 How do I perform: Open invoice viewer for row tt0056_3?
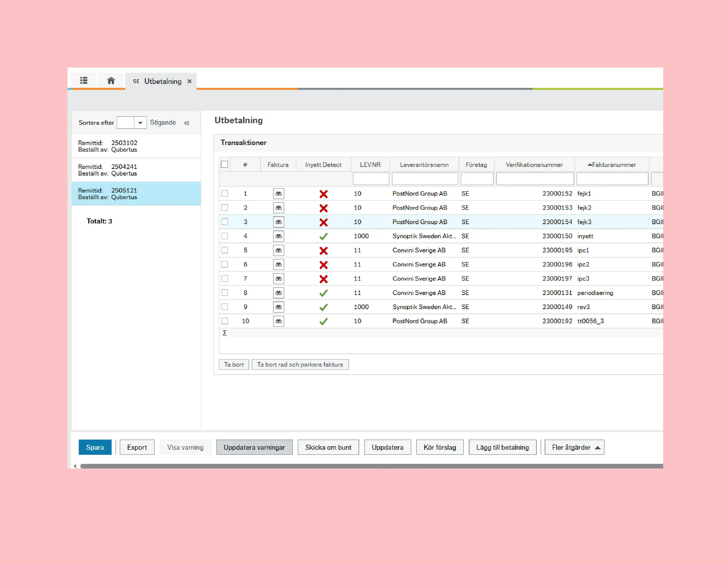(x=278, y=321)
